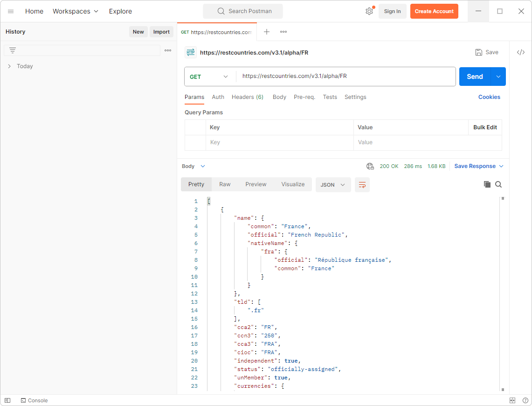Click the 200 OK status
This screenshot has height=406, width=532.
point(389,166)
